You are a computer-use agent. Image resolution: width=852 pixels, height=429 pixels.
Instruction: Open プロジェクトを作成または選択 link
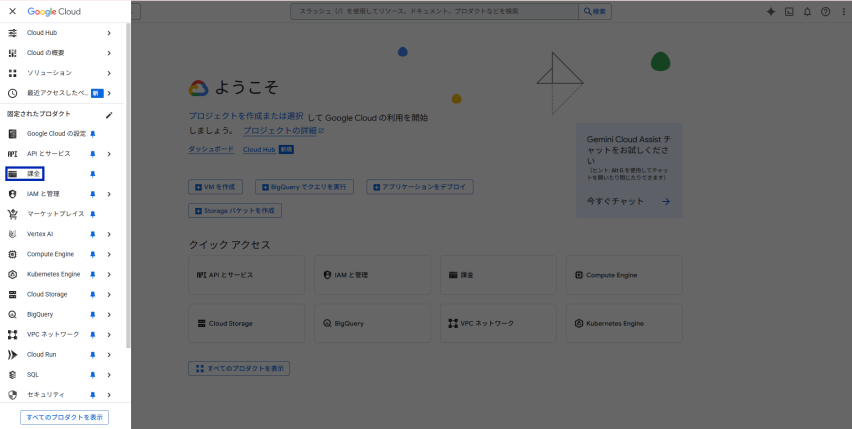click(x=246, y=116)
